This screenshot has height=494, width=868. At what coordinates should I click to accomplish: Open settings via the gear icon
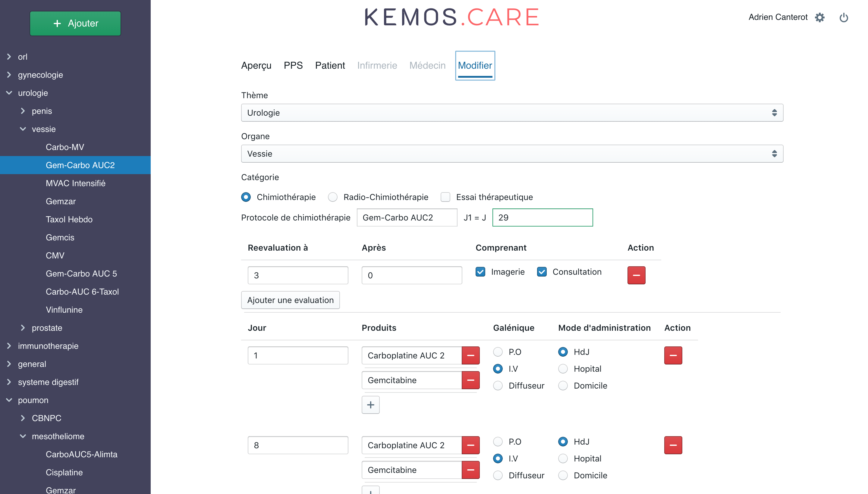click(x=819, y=17)
